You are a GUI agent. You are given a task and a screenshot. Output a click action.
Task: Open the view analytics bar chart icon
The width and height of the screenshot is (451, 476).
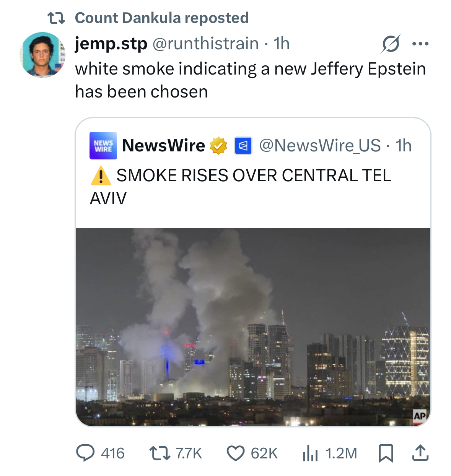310,453
